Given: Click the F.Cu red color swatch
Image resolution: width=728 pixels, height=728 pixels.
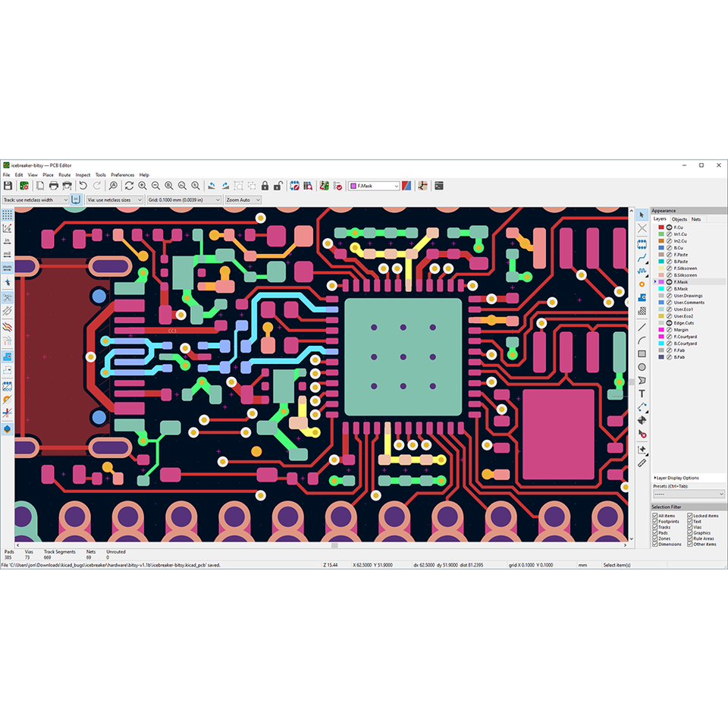Looking at the screenshot, I should click(x=661, y=227).
